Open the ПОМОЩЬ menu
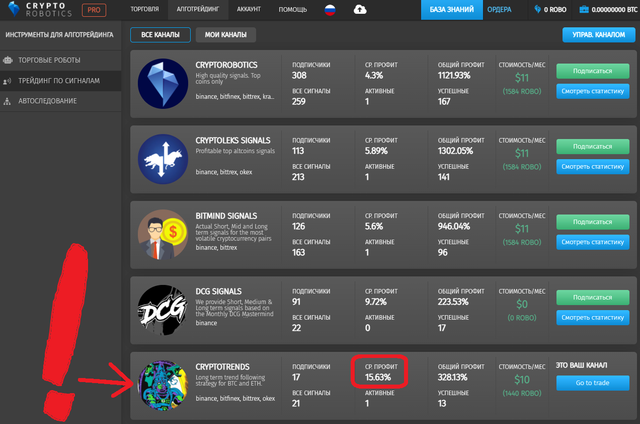640x424 pixels. click(293, 9)
